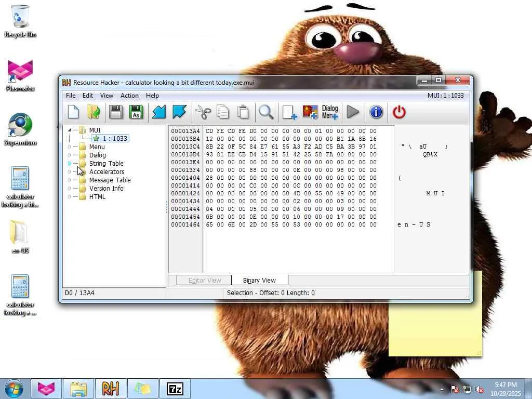Viewport: 532px width, 399px height.
Task: Switch to the Binary View tab
Action: click(x=260, y=280)
